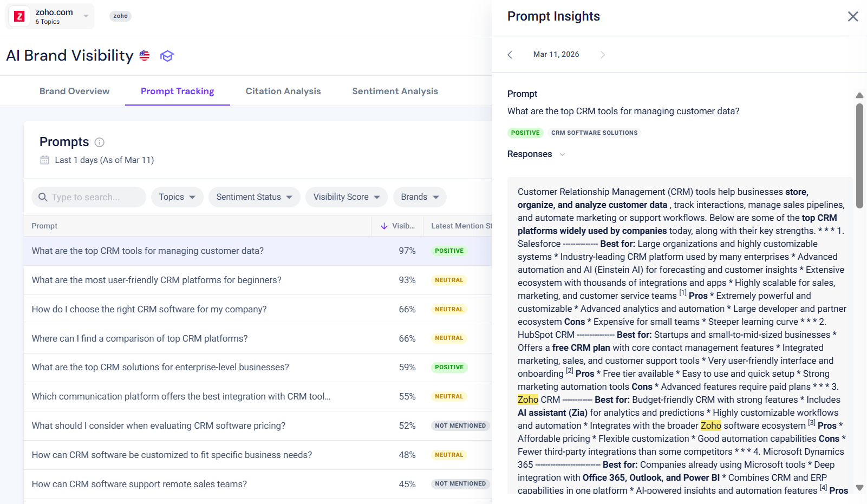The width and height of the screenshot is (867, 504).
Task: Go to the Sentiment Analysis tab
Action: (395, 91)
